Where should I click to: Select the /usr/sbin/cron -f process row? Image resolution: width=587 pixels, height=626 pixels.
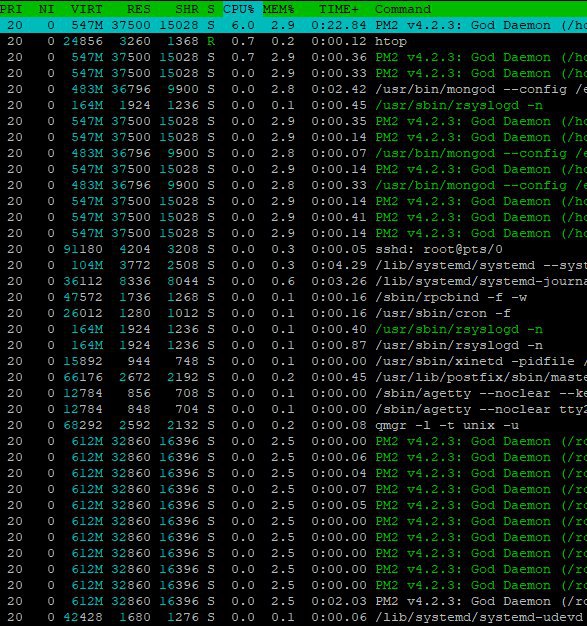[294, 313]
